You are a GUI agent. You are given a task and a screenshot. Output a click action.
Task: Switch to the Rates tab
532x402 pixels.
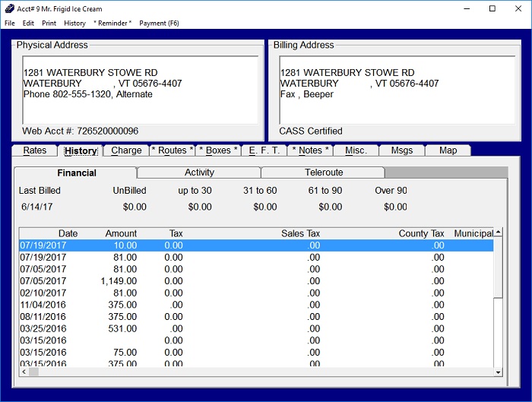(x=35, y=150)
